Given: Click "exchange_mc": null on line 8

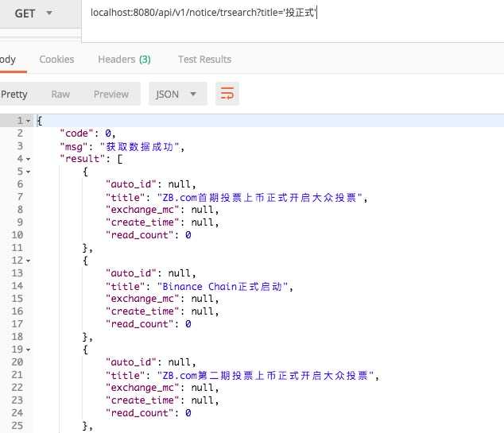Looking at the screenshot, I should 162,210.
